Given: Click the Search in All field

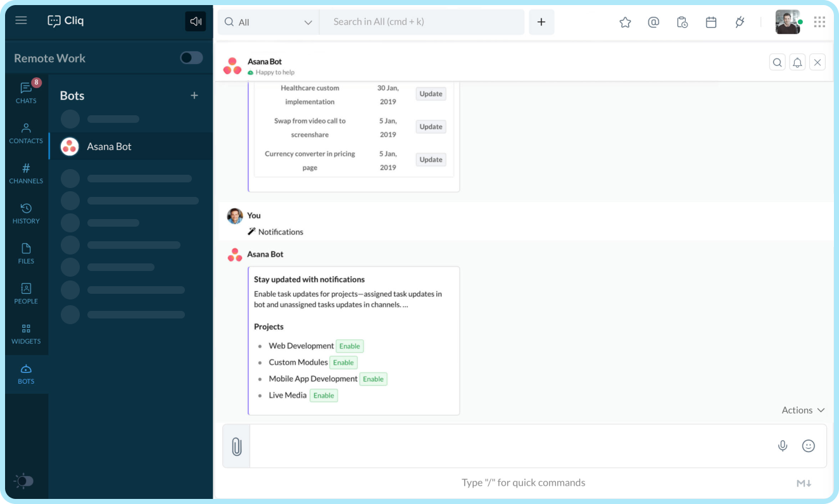Looking at the screenshot, I should tap(422, 22).
